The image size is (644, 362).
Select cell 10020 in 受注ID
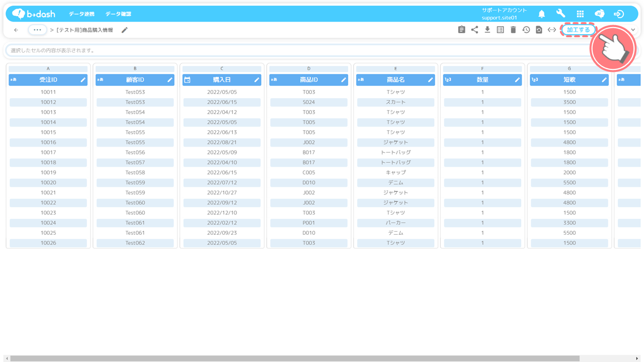(x=48, y=183)
